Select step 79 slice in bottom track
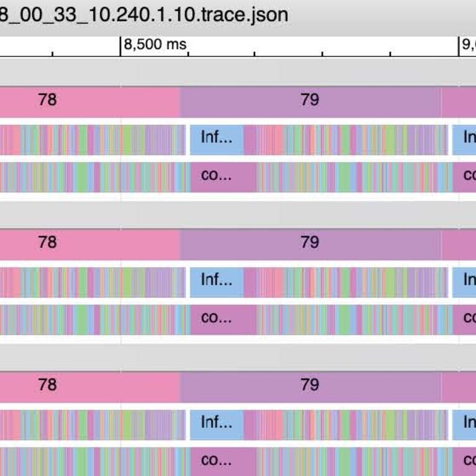This screenshot has height=476, width=476. point(310,386)
